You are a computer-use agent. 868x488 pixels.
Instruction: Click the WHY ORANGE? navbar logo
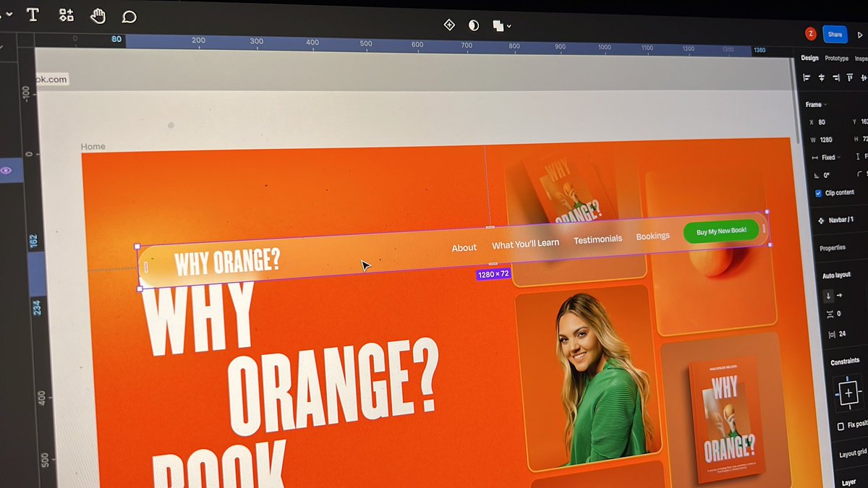point(227,262)
